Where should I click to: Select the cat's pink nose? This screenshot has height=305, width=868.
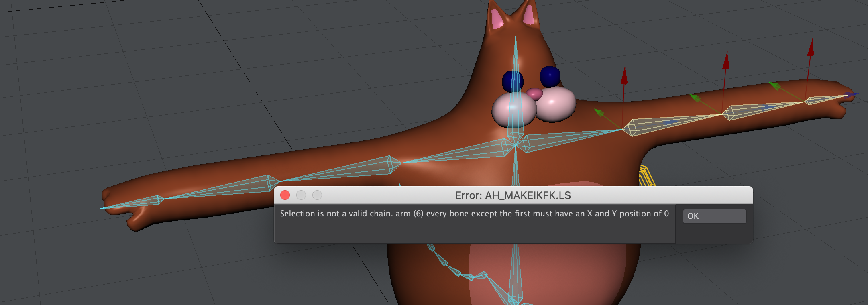(x=534, y=94)
